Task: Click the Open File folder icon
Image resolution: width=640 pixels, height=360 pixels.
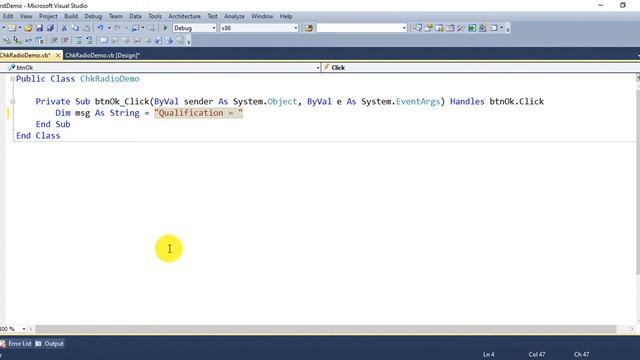Action: pyautogui.click(x=28, y=28)
